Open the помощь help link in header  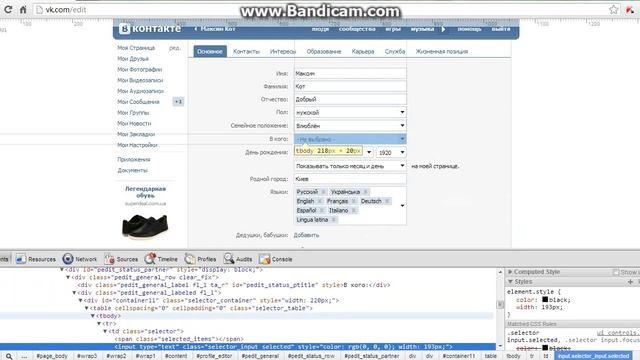pos(469,29)
